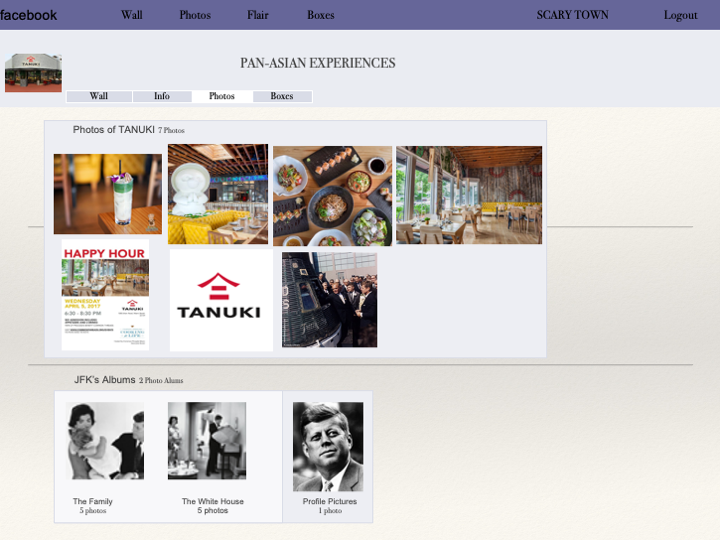Click the Tanuki storefront profile picture
The width and height of the screenshot is (720, 540).
pos(34,73)
